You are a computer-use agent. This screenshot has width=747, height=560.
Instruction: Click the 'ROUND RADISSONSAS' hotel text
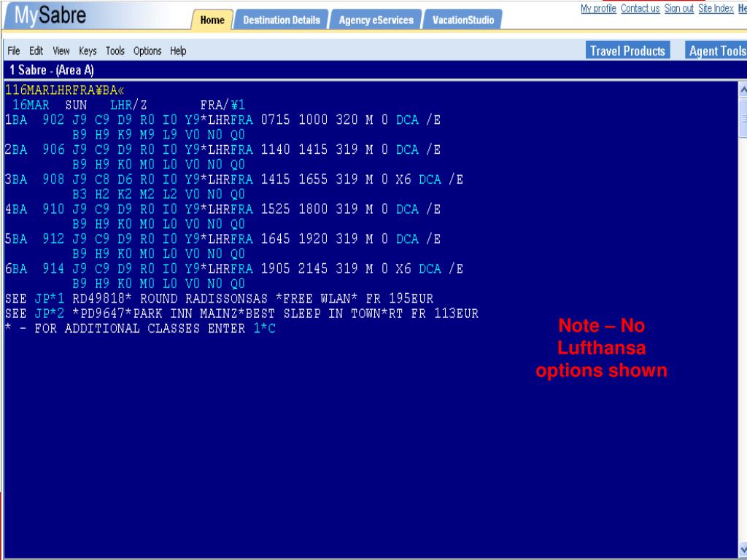pos(204,298)
